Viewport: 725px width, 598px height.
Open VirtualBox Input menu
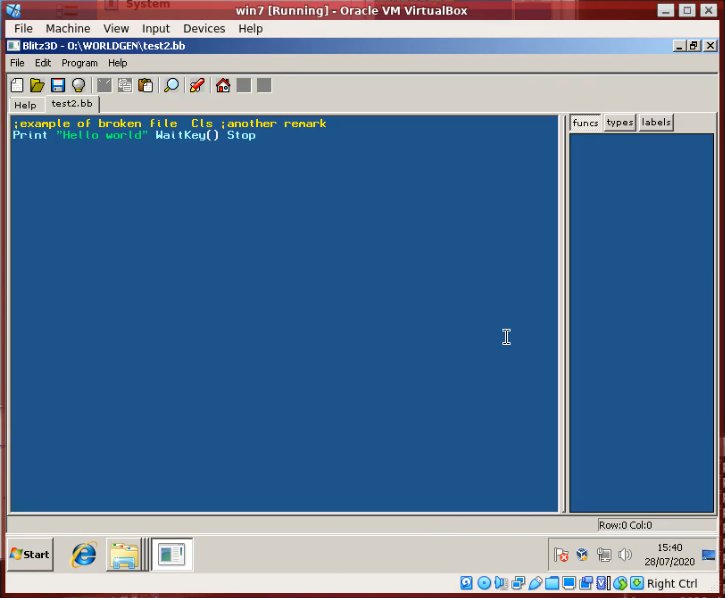(x=156, y=29)
